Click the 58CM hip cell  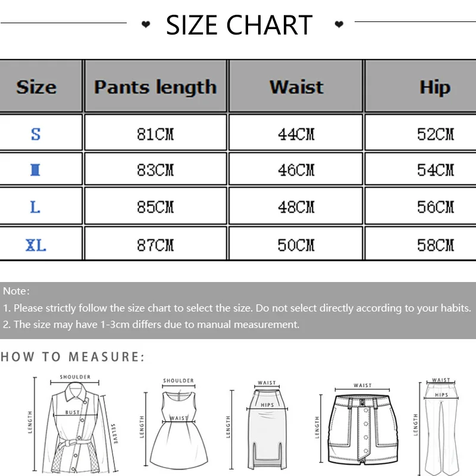(x=435, y=245)
